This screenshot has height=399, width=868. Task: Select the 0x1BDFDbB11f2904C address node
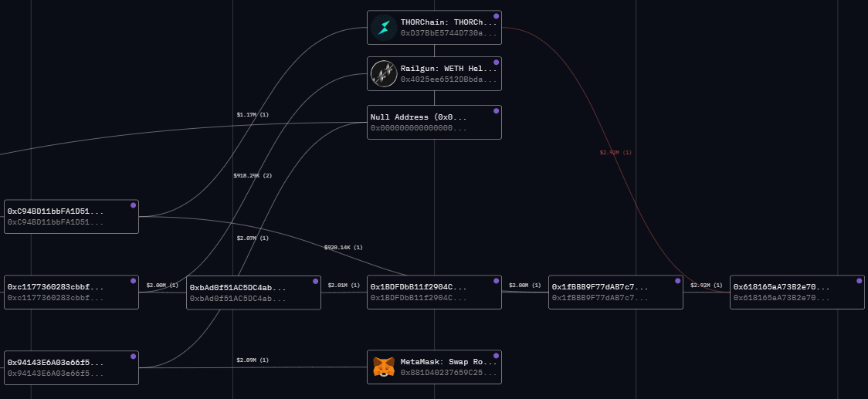[x=434, y=292]
